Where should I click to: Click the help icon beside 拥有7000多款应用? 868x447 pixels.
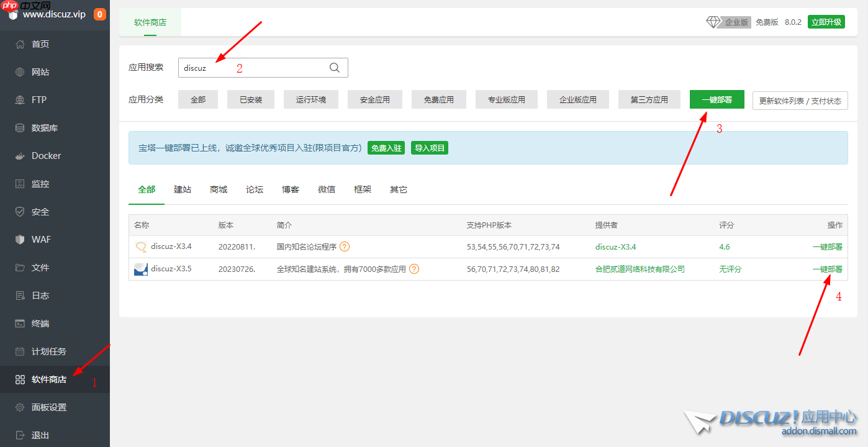pyautogui.click(x=414, y=269)
